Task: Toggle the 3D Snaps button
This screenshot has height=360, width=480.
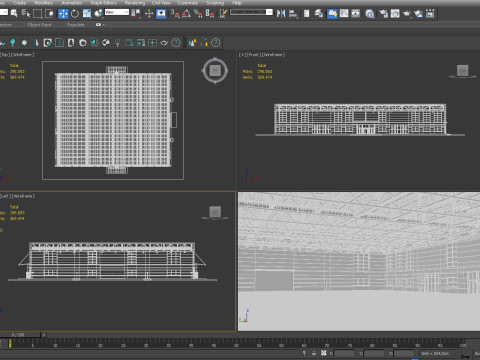Action: click(x=175, y=14)
